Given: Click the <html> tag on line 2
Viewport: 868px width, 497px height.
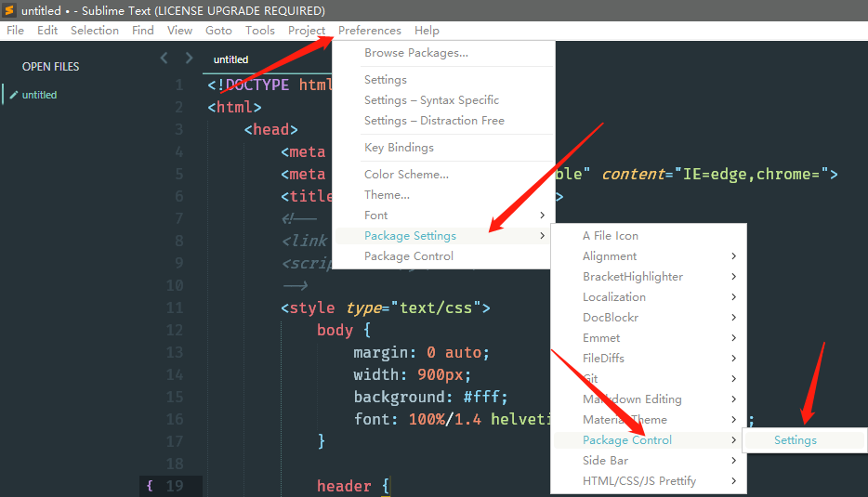Looking at the screenshot, I should 235,107.
